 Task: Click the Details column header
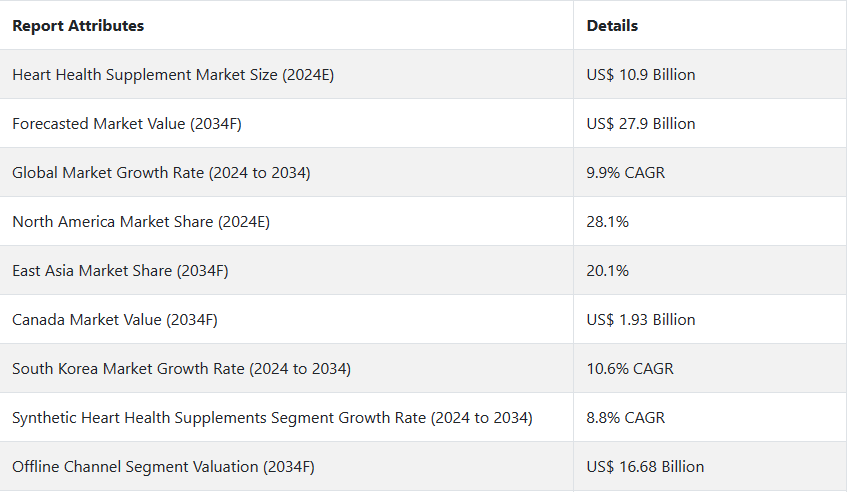pyautogui.click(x=612, y=26)
